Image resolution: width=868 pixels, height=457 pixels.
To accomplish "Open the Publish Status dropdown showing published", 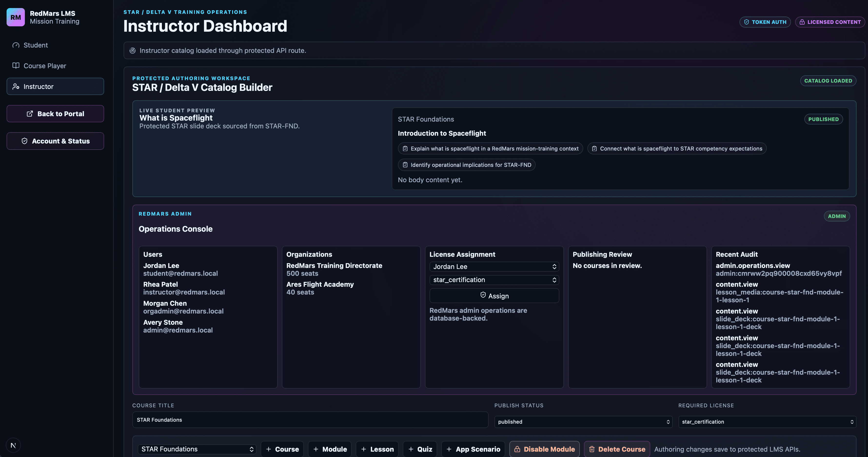I will (x=583, y=422).
